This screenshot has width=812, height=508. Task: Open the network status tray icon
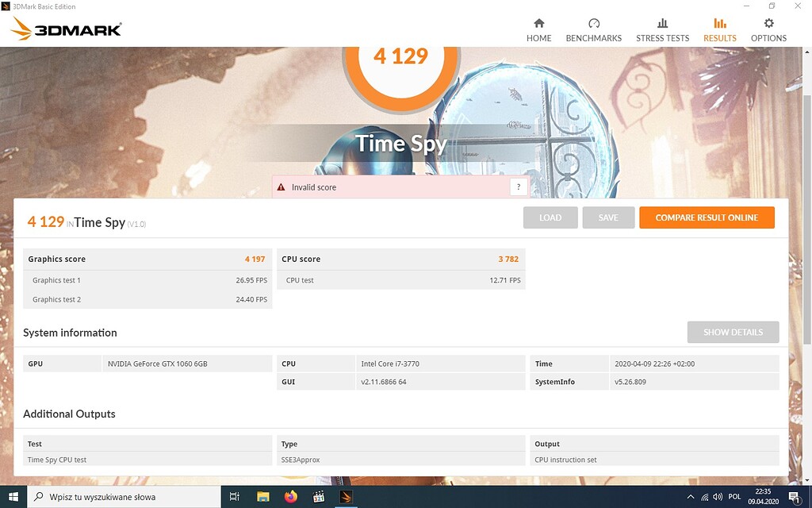pos(704,497)
